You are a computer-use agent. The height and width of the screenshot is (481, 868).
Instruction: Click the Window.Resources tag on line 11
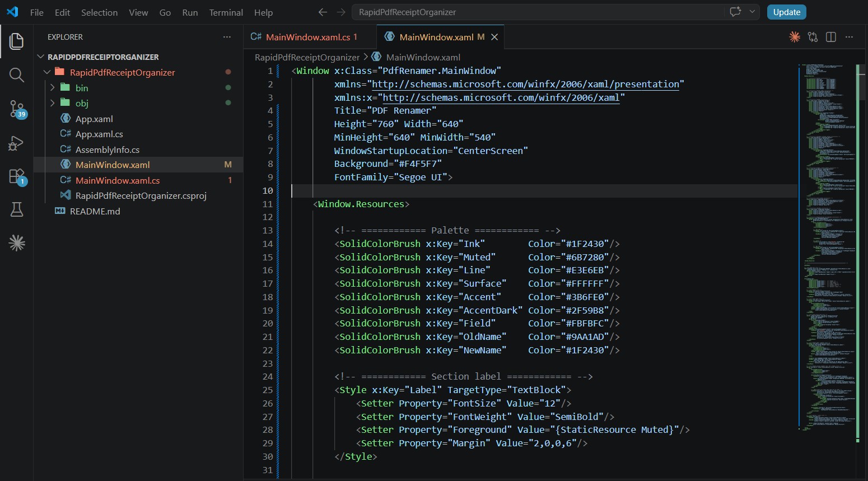coord(361,204)
